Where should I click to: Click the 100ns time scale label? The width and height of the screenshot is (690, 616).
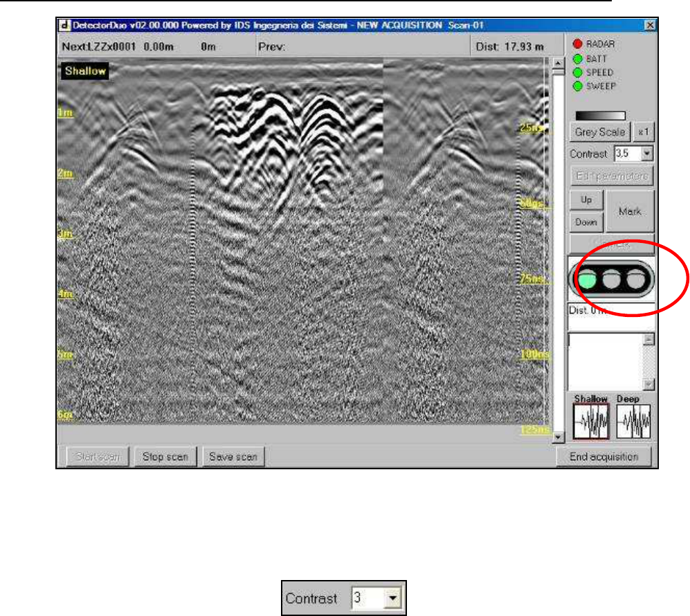point(534,354)
